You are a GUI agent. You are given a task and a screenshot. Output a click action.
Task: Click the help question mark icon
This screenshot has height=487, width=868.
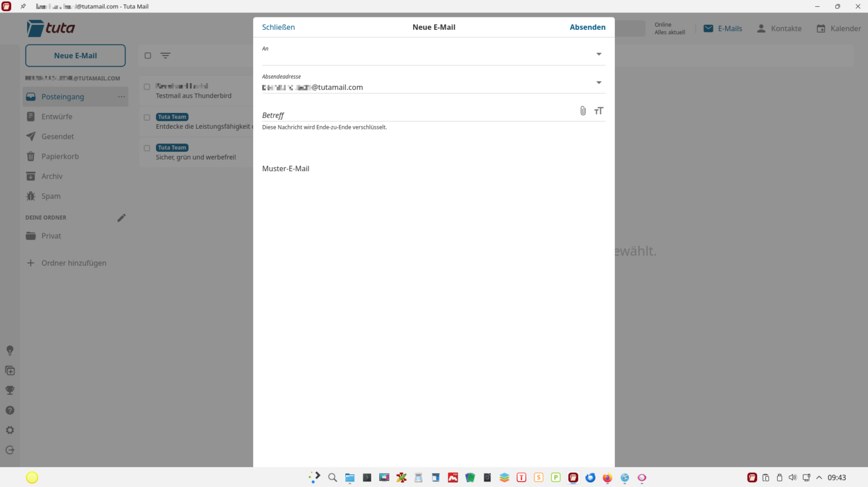click(10, 410)
